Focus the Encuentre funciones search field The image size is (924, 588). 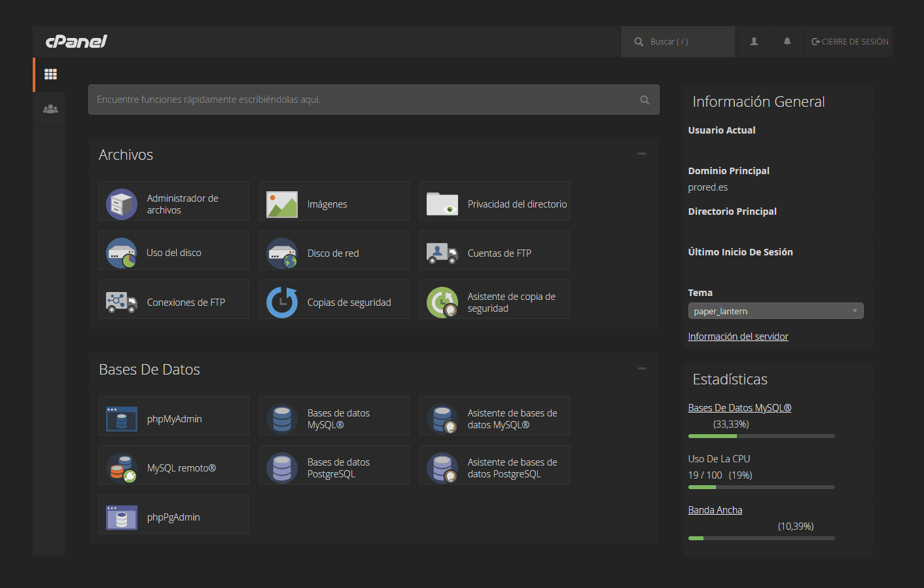click(374, 100)
